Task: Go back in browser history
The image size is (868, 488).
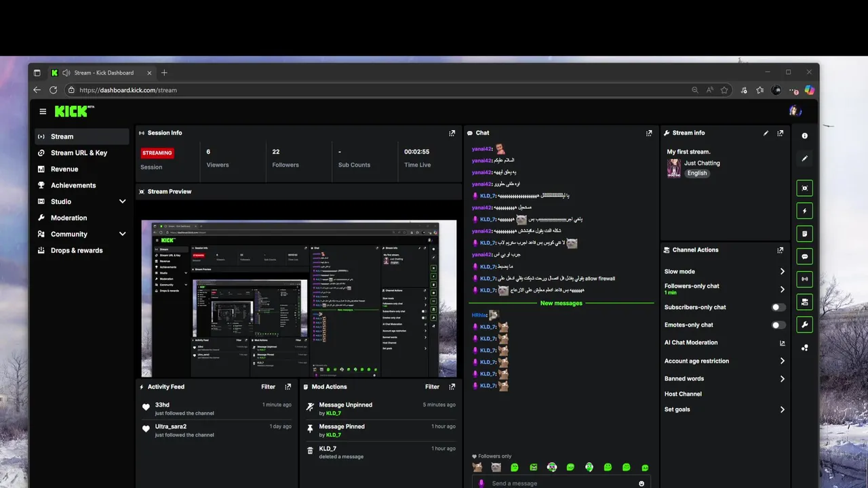Action: coord(37,90)
